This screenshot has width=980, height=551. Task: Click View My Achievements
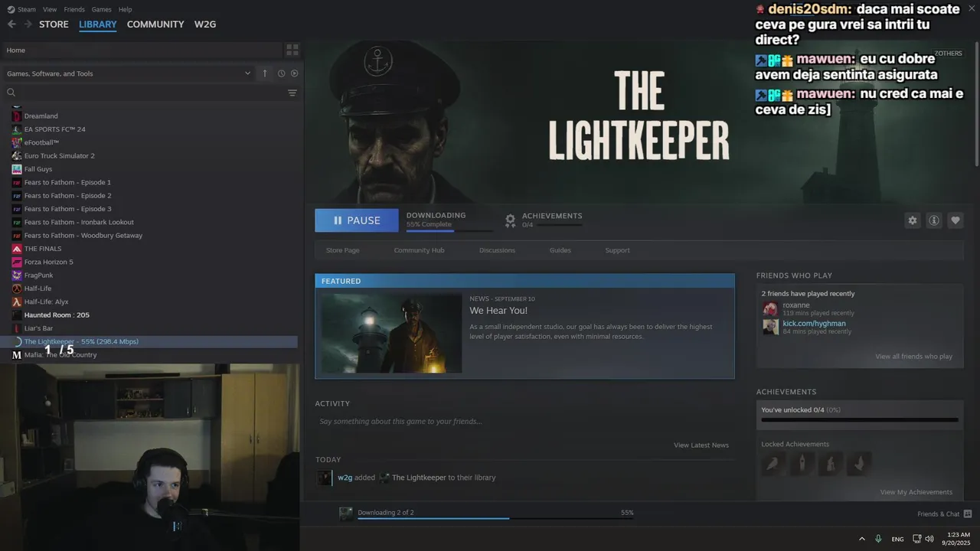pyautogui.click(x=916, y=492)
